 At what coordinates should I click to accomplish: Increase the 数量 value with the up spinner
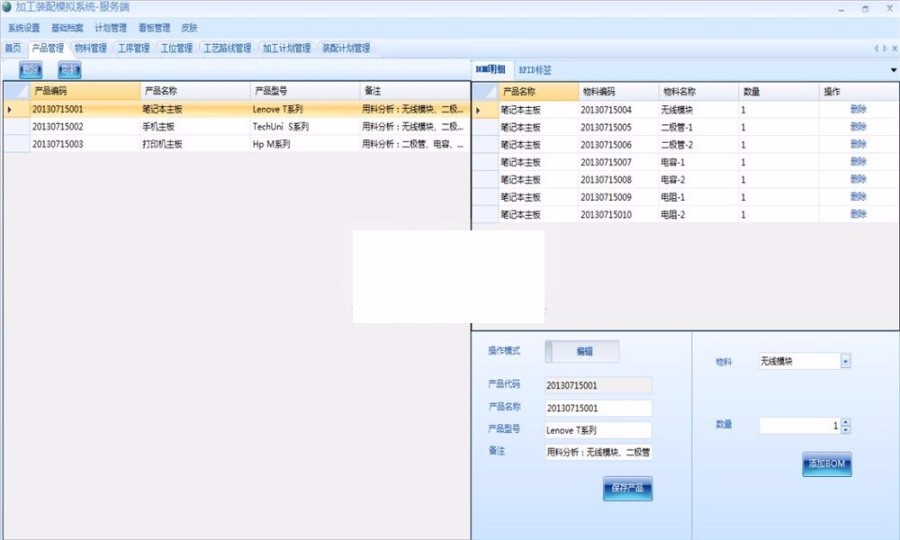point(846,421)
